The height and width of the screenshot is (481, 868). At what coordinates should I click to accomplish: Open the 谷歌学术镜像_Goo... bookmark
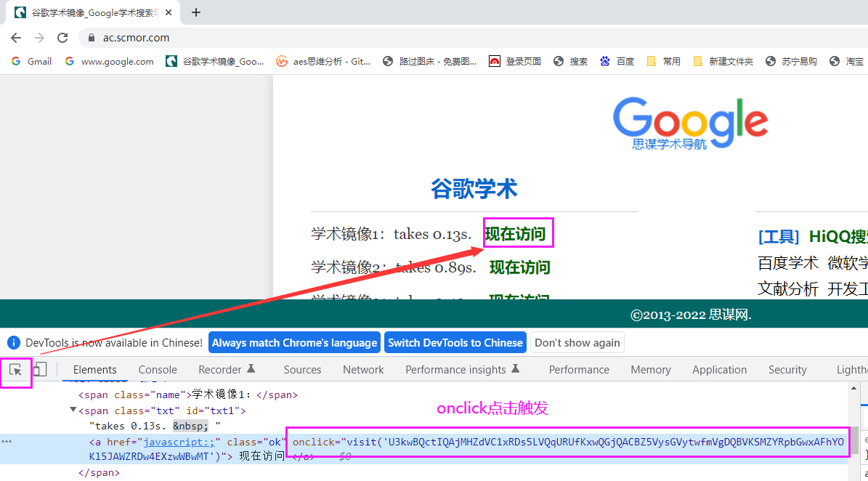[x=215, y=62]
